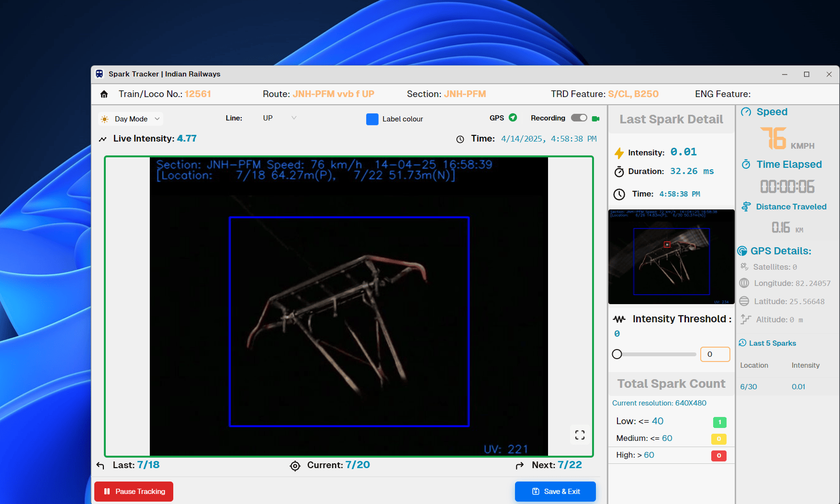The width and height of the screenshot is (840, 504).
Task: Click the Intensity Threshold slider handle
Action: (x=617, y=354)
